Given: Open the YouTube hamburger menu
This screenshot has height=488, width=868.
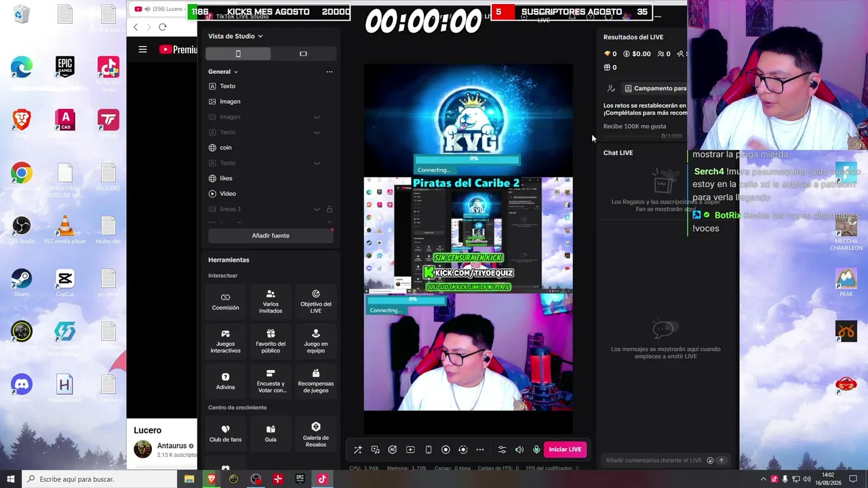Looking at the screenshot, I should 142,49.
